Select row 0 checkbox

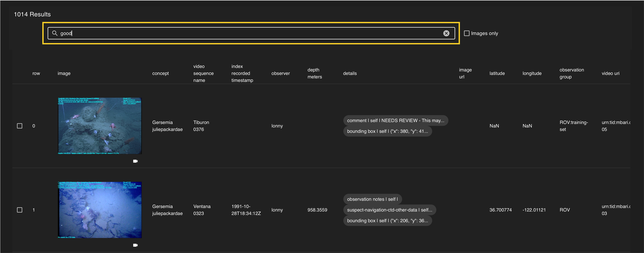point(19,126)
